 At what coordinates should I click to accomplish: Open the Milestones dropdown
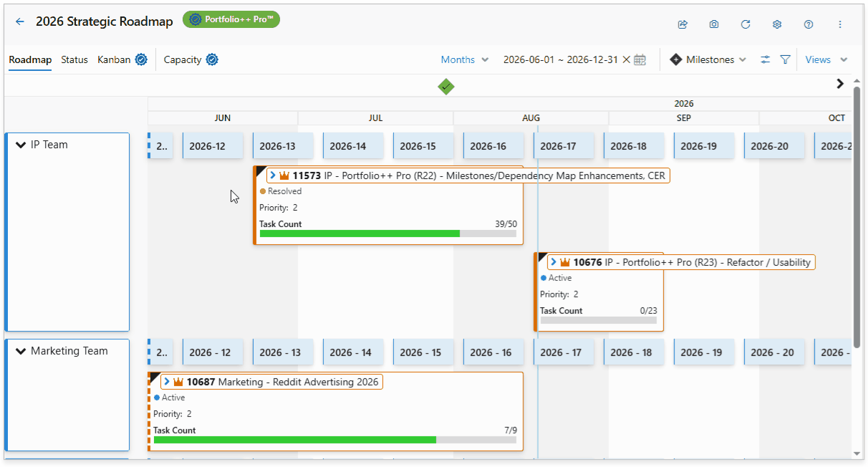coord(708,59)
